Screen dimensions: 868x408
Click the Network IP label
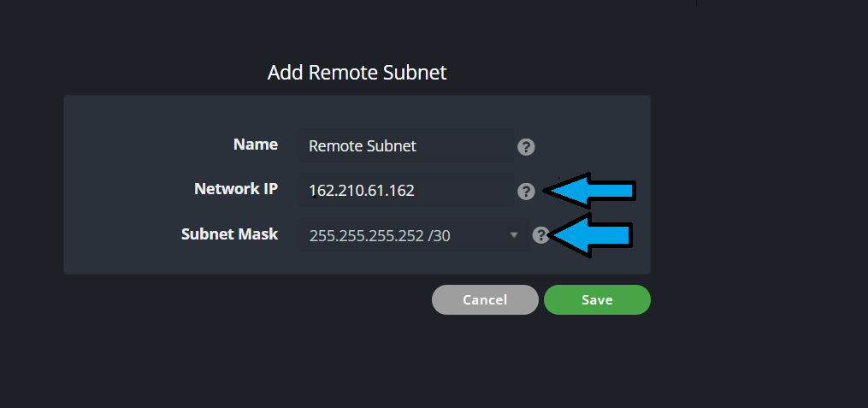coord(236,189)
